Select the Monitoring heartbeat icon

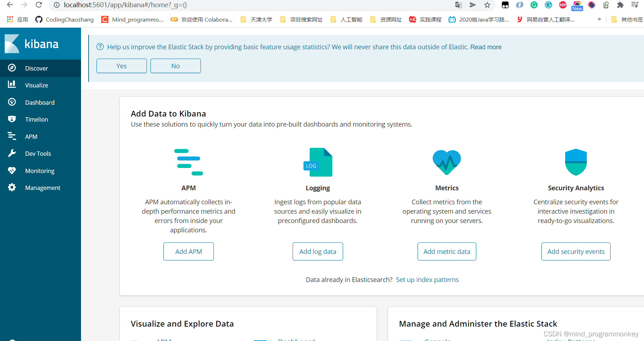point(12,170)
